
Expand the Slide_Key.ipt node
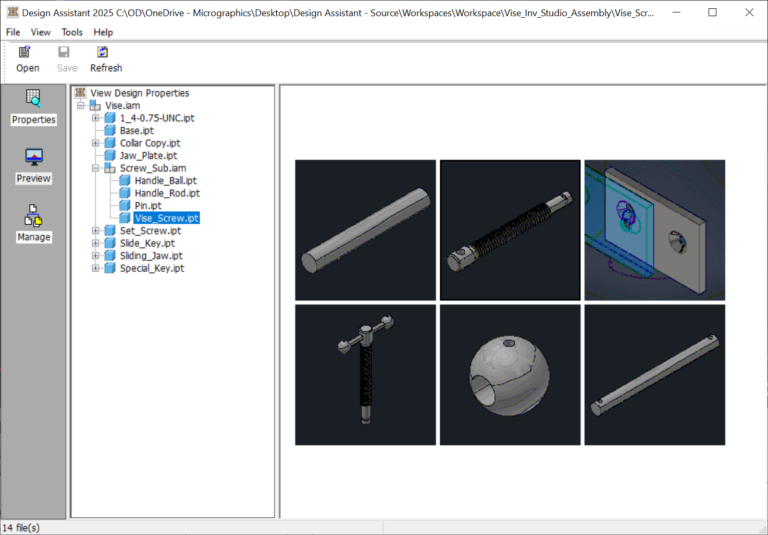pyautogui.click(x=96, y=243)
